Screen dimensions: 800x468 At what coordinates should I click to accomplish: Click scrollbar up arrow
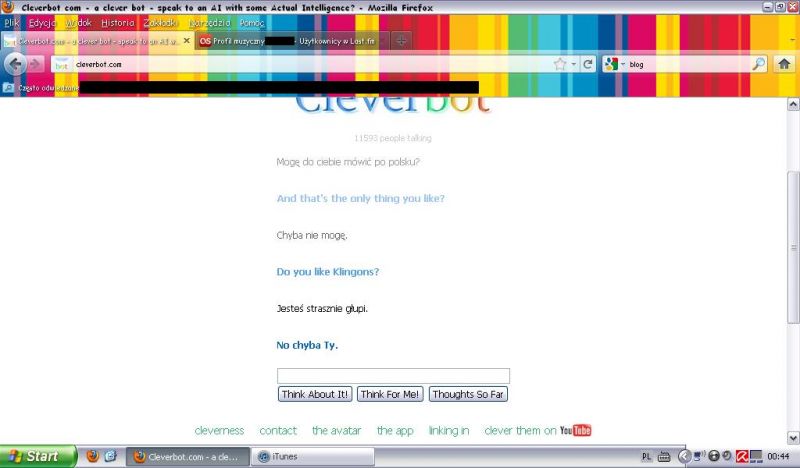point(793,104)
